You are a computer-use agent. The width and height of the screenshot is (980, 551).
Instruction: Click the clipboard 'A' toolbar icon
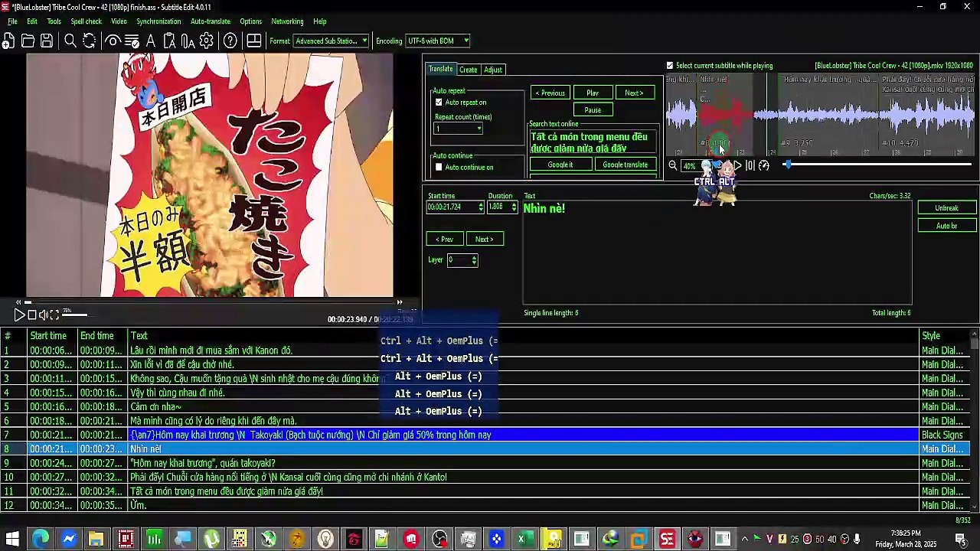point(170,41)
